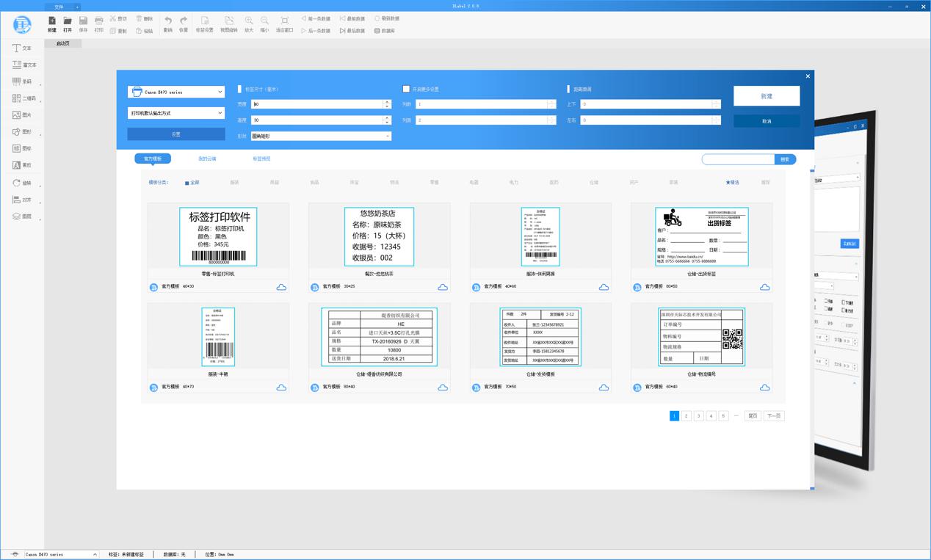Select the 二维码 (QR code) sidebar tool
The width and height of the screenshot is (931, 560).
click(x=24, y=98)
